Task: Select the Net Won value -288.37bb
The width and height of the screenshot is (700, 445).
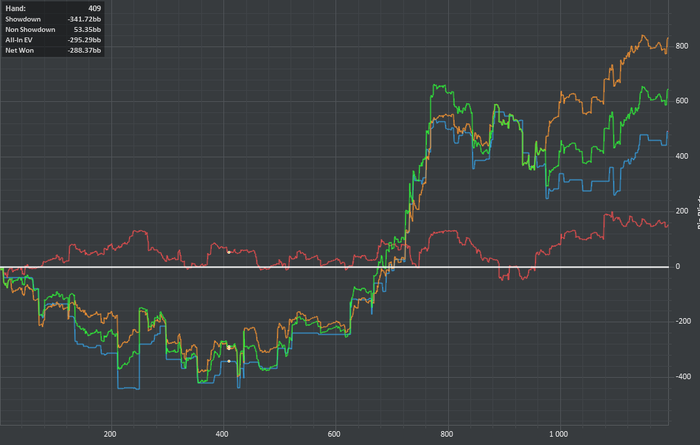Action: [84, 50]
